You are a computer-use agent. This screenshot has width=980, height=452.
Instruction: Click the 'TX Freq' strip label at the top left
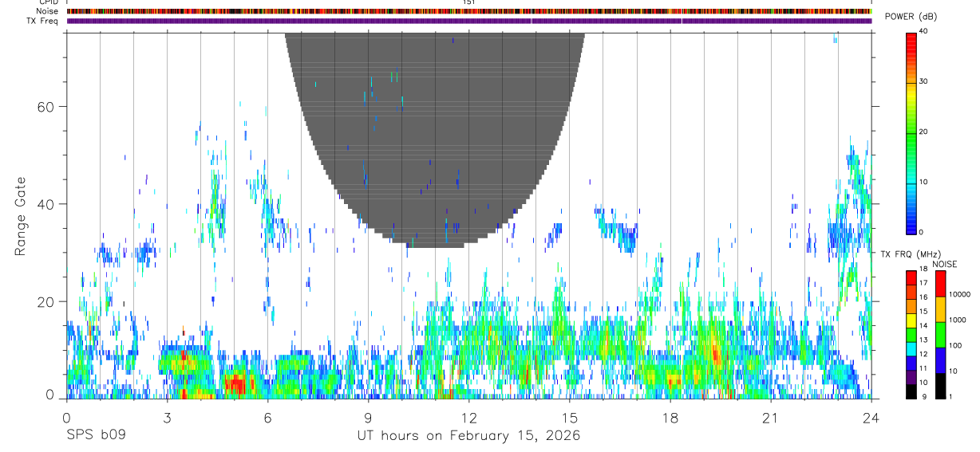pyautogui.click(x=43, y=21)
